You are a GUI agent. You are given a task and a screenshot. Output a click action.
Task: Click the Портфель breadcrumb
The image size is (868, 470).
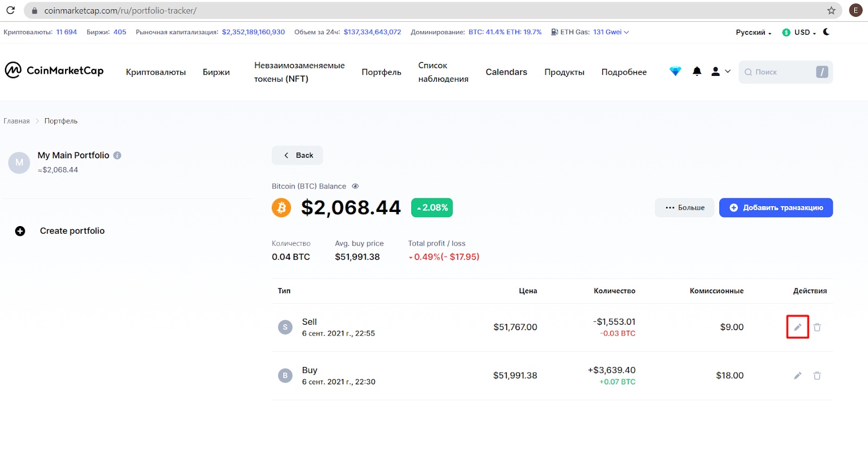[x=61, y=121]
